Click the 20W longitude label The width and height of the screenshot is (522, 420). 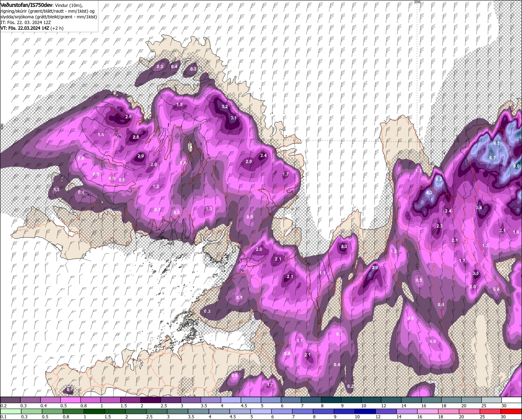click(417, 2)
